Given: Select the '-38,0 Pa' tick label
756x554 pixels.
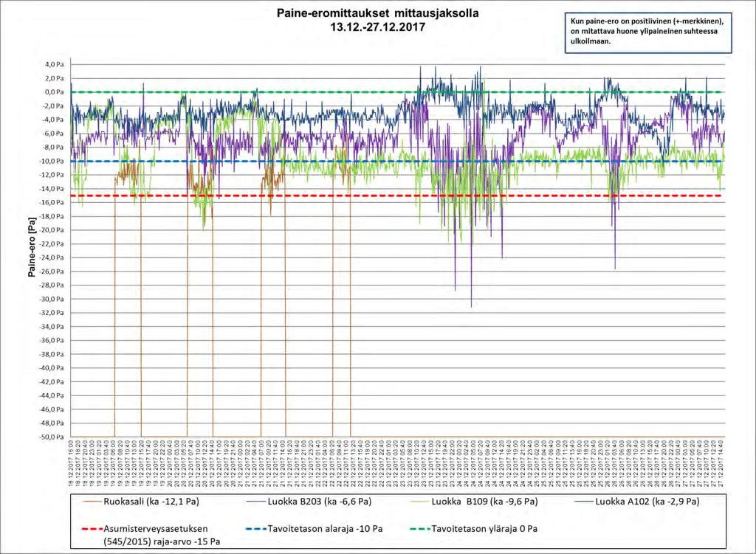Looking at the screenshot, I should click(x=51, y=354).
